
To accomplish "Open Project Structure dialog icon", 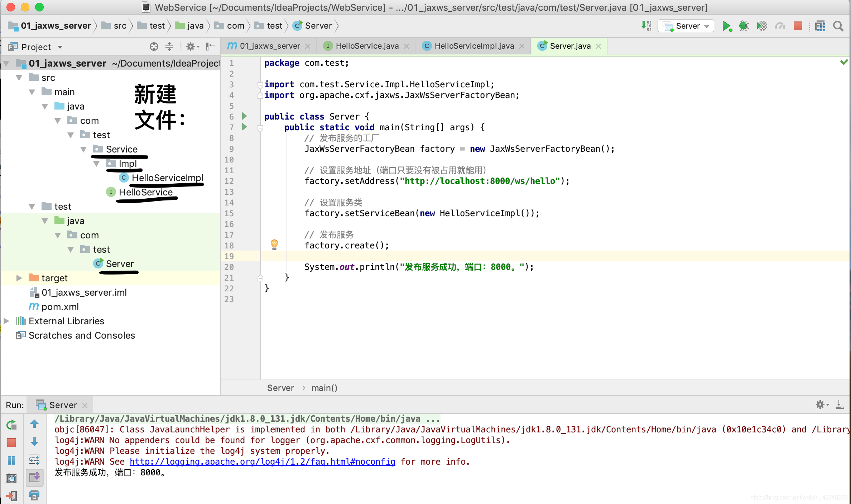I will click(x=820, y=26).
